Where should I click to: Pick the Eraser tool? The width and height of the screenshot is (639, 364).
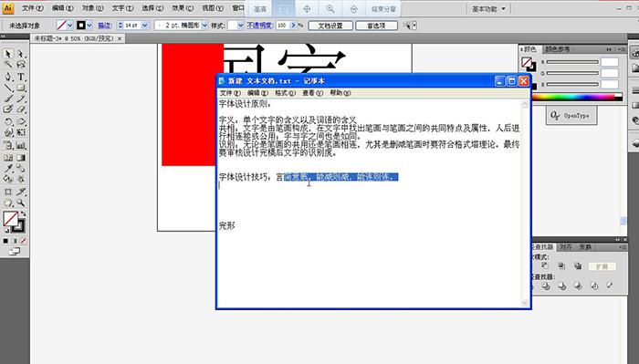(x=21, y=109)
